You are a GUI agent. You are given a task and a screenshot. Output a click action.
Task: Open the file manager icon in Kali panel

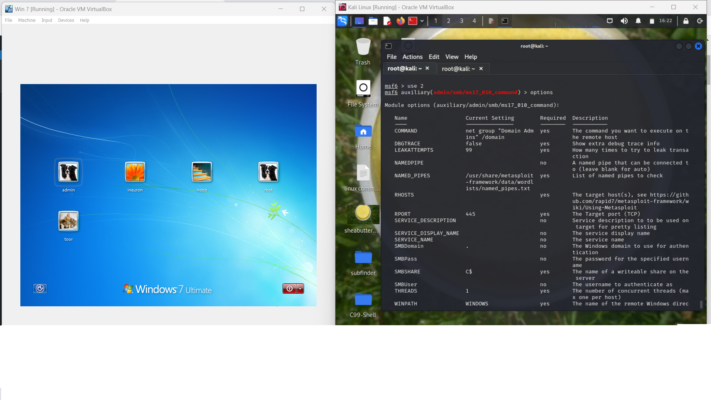[373, 21]
